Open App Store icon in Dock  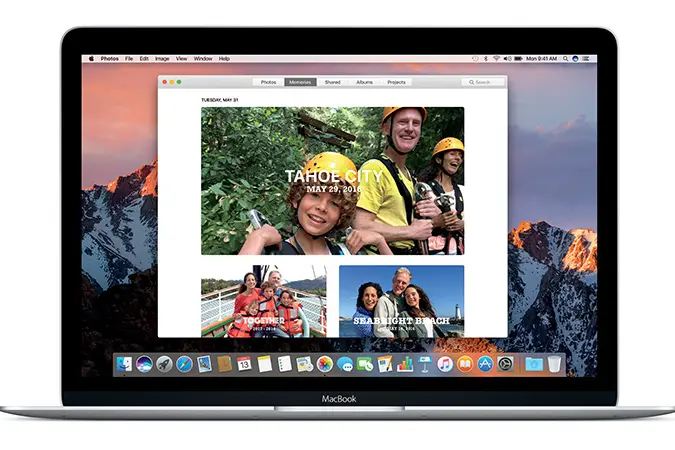point(485,364)
